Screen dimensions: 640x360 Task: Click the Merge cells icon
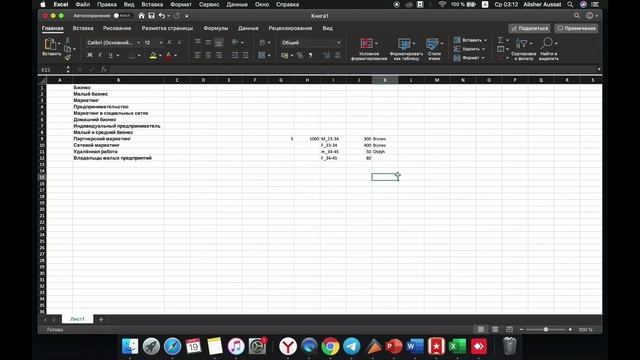coord(262,55)
